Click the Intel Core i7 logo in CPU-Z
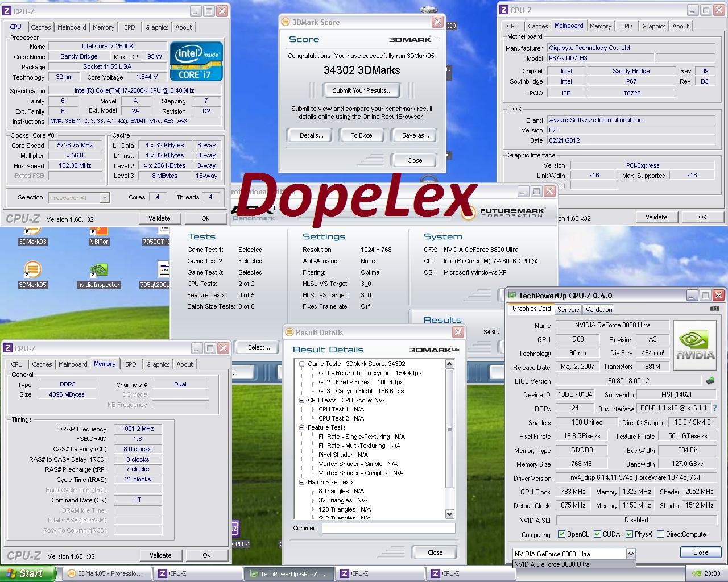This screenshot has height=582, width=728. click(196, 61)
